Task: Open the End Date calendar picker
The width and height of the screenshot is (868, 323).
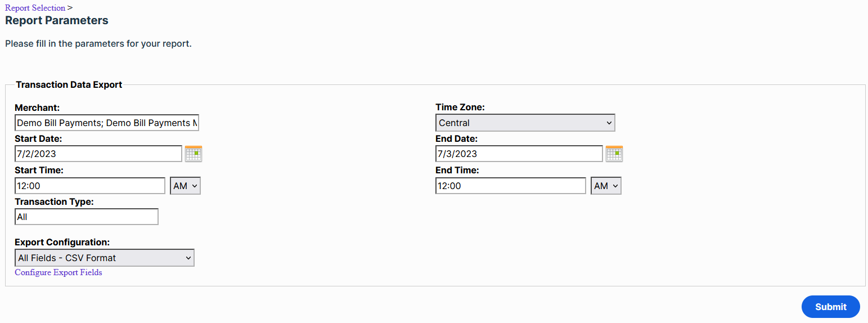Action: coord(614,154)
